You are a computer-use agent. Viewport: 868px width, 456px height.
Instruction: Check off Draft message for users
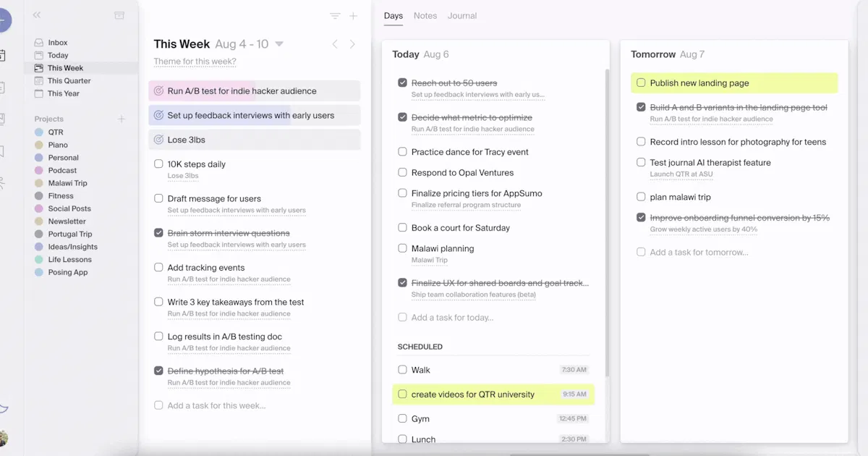click(158, 198)
